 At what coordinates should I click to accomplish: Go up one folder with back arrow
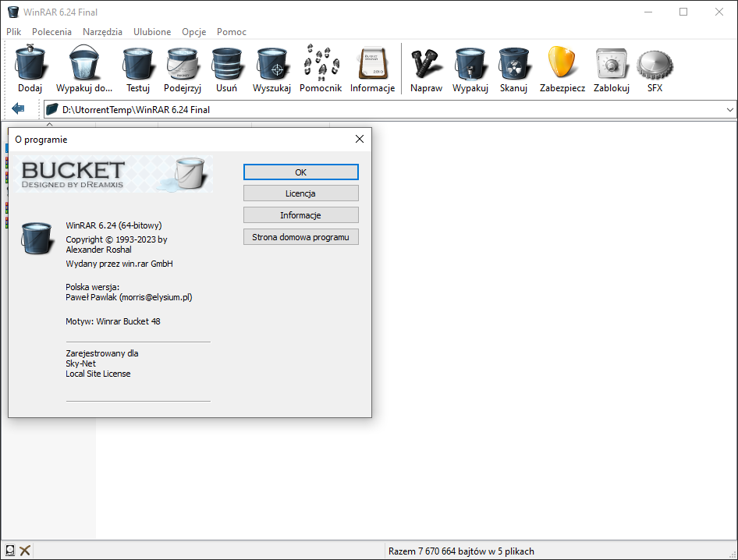(x=18, y=109)
